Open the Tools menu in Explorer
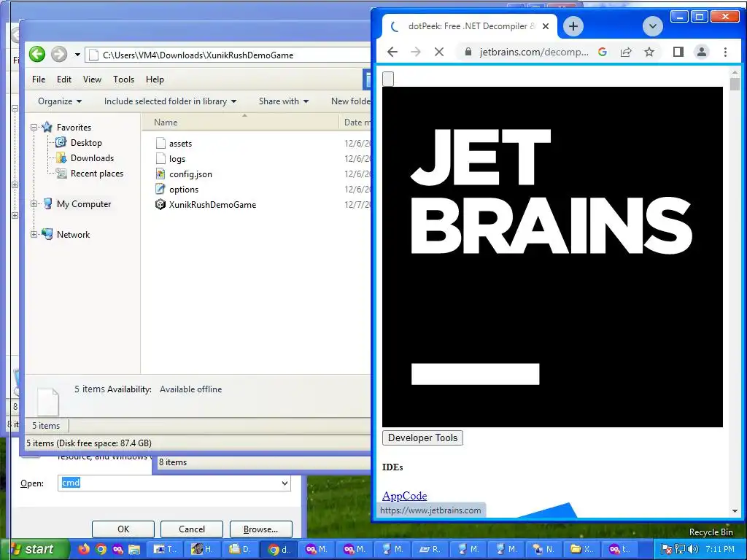Viewport: 747px width, 560px height. [123, 79]
